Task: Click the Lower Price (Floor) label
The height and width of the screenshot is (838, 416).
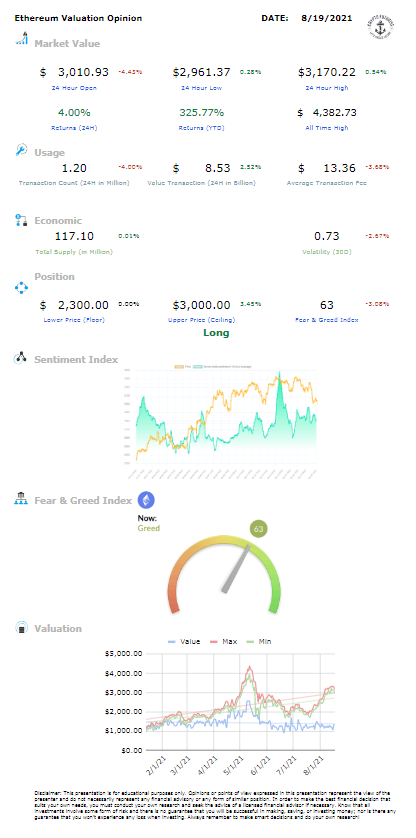Action: (74, 320)
